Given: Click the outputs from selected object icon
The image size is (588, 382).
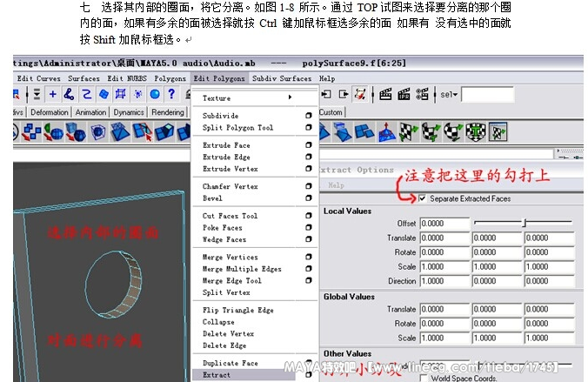Looking at the screenshot, I should click(343, 94).
